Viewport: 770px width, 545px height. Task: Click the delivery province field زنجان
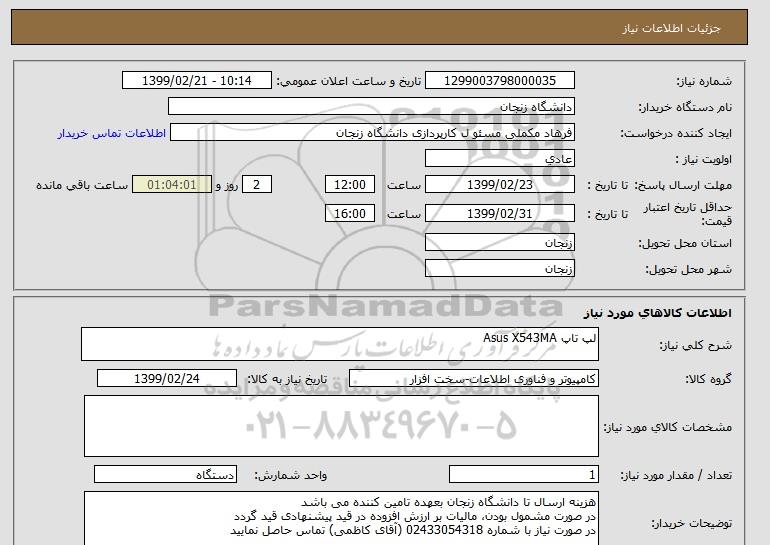tap(499, 243)
